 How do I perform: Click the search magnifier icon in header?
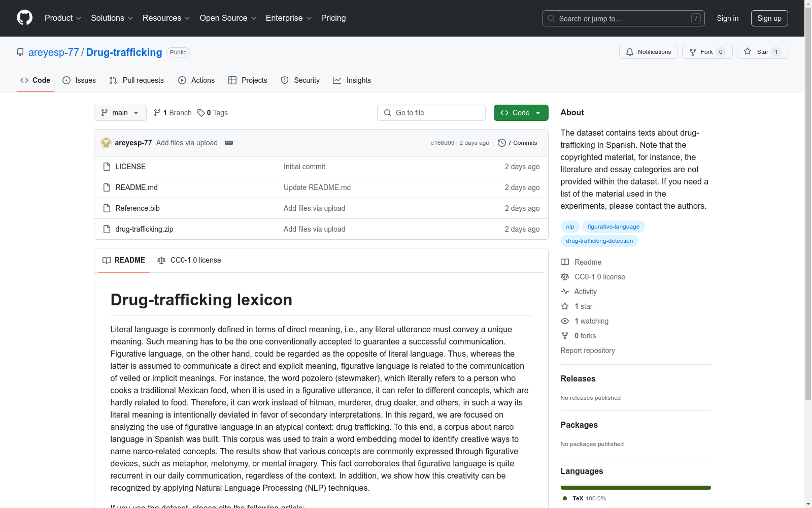(551, 18)
